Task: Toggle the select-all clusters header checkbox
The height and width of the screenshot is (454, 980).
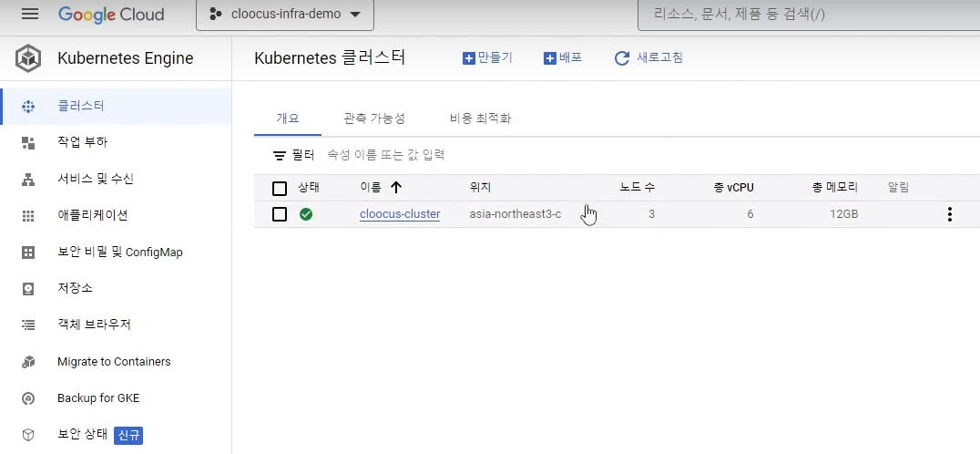Action: pyautogui.click(x=280, y=188)
